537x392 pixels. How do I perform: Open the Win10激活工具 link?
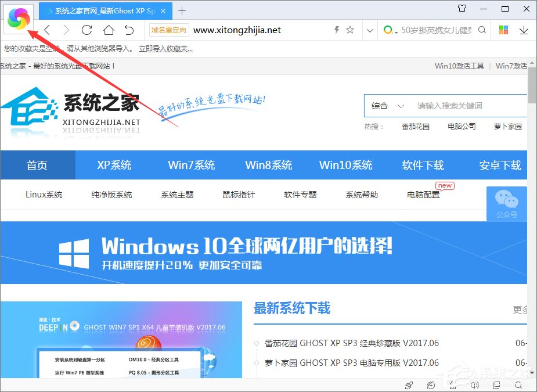pos(459,66)
